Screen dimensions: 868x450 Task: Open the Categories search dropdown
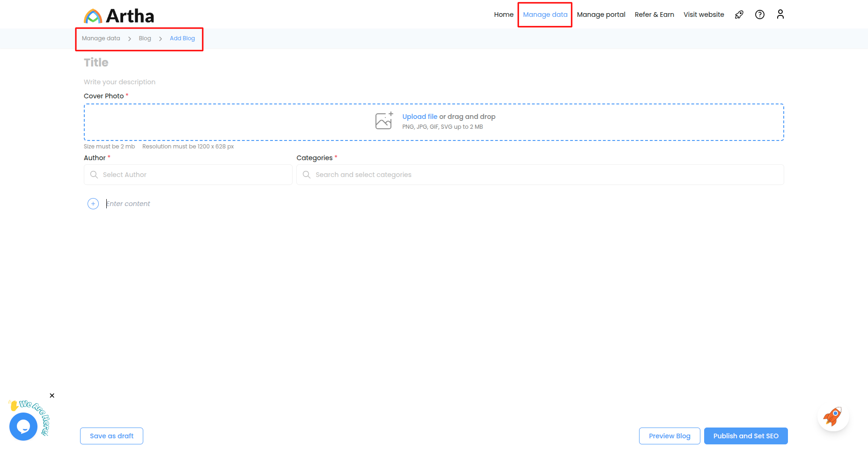(x=540, y=175)
